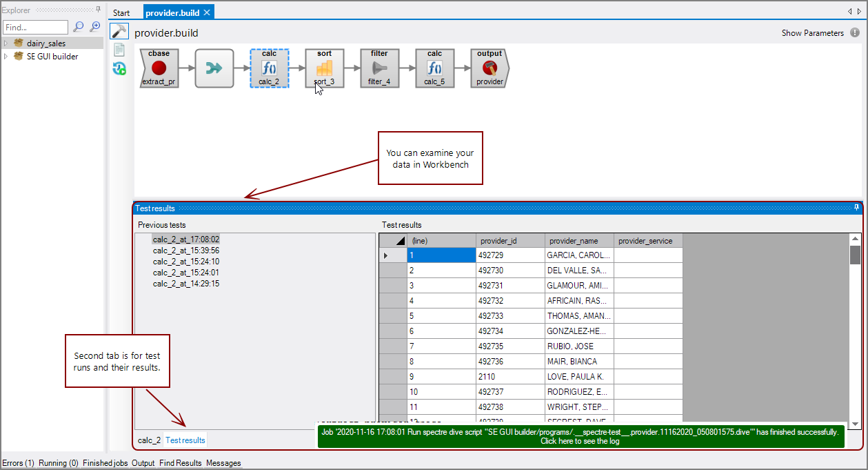Click scrollbar up arrow in results
Image resolution: width=868 pixels, height=470 pixels.
pyautogui.click(x=855, y=239)
